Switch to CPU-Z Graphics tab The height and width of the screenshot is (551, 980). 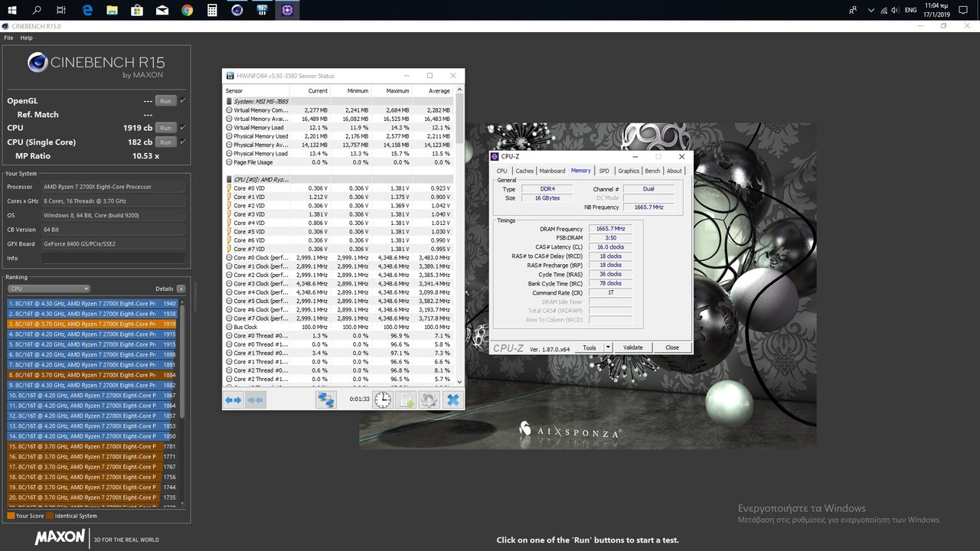629,171
